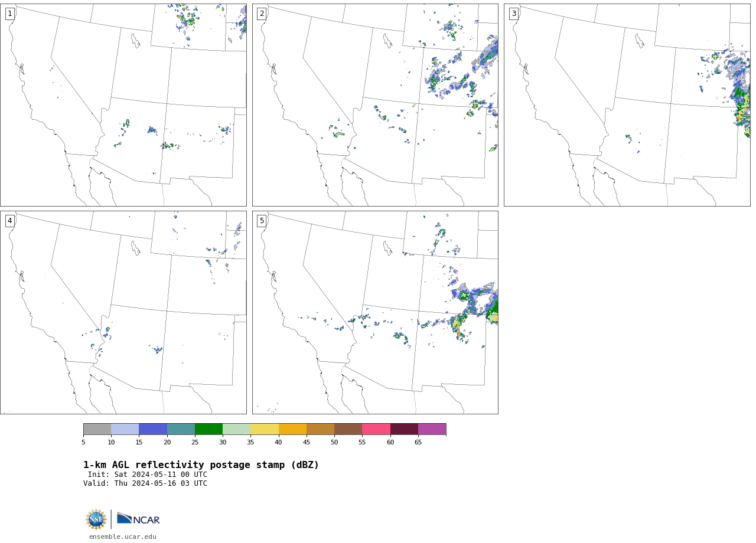Click the ensemble.ucar.edu link text

[x=123, y=537]
